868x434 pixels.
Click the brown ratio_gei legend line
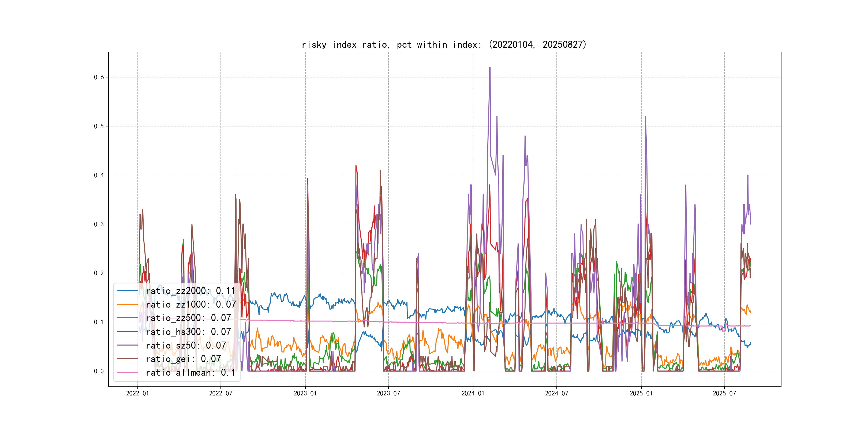click(x=127, y=359)
